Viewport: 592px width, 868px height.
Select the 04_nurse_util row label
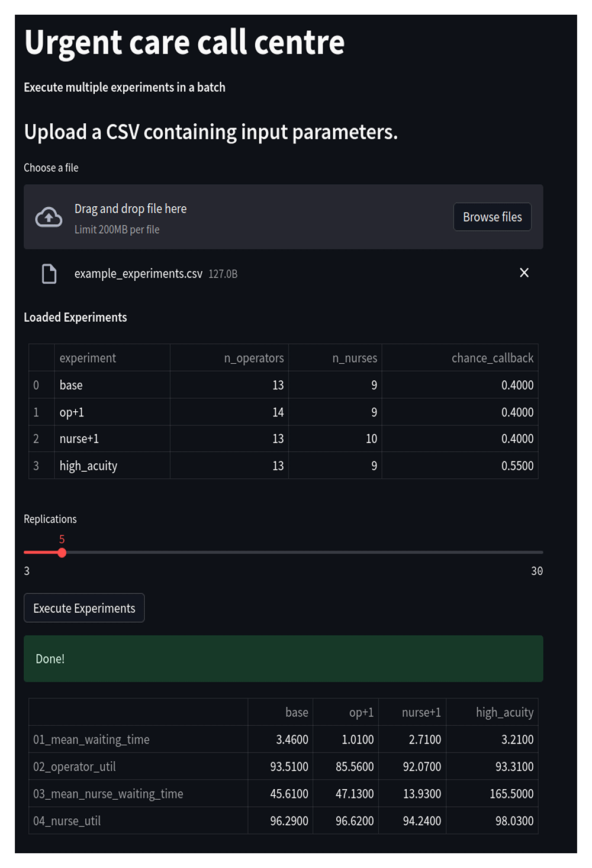67,821
